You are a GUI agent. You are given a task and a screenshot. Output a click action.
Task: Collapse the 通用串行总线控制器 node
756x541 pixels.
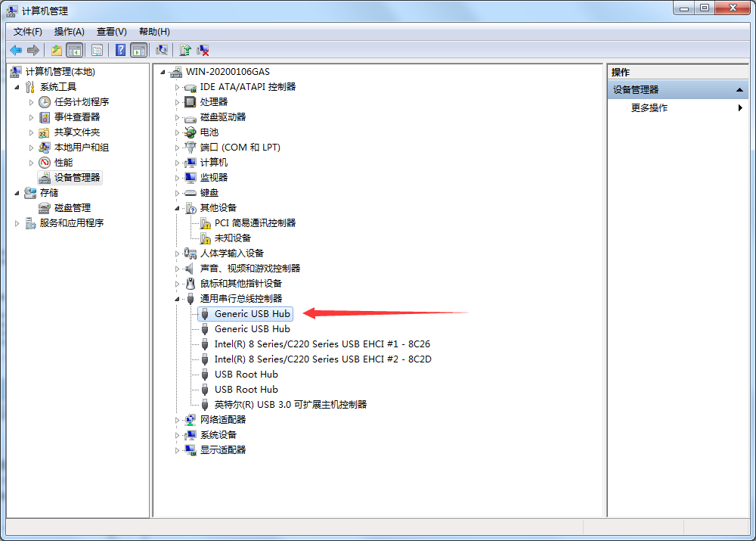(178, 299)
